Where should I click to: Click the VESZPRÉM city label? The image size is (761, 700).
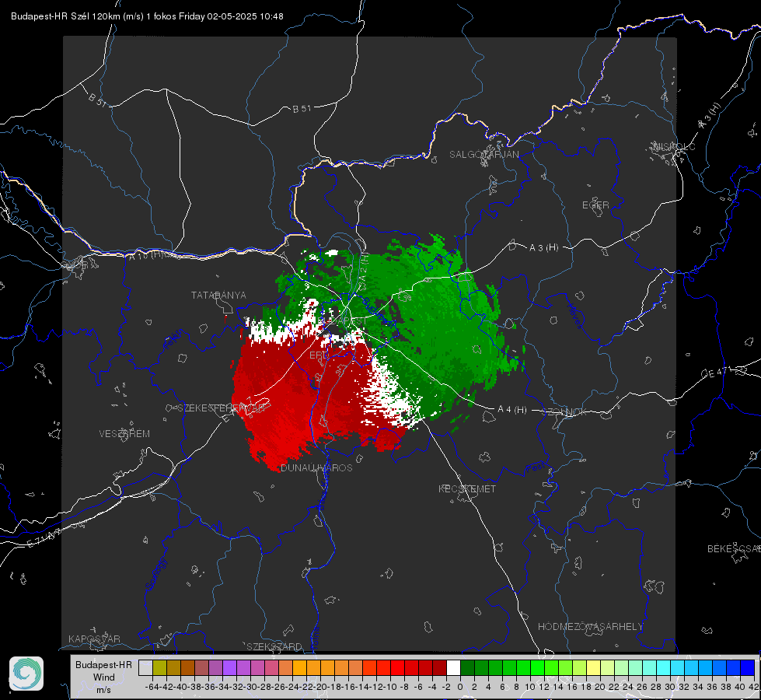point(124,433)
